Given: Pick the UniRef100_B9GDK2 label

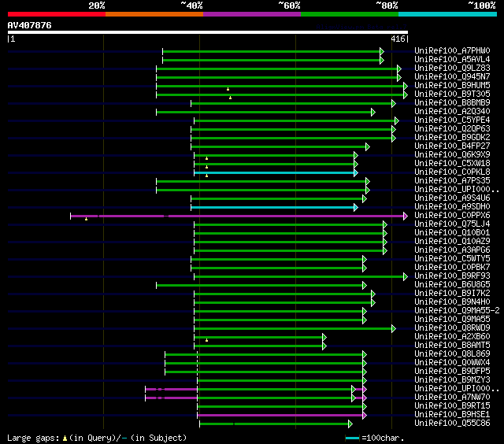Looking at the screenshot, I should pyautogui.click(x=452, y=138).
